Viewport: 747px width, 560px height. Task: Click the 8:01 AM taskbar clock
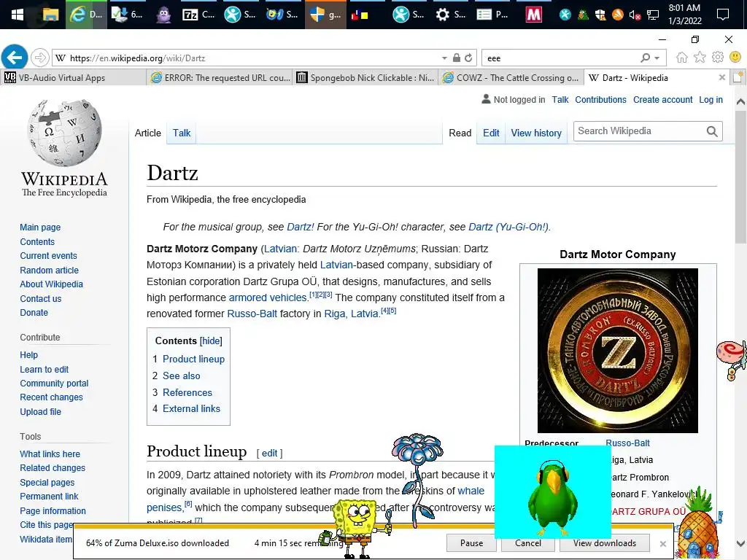tap(684, 15)
